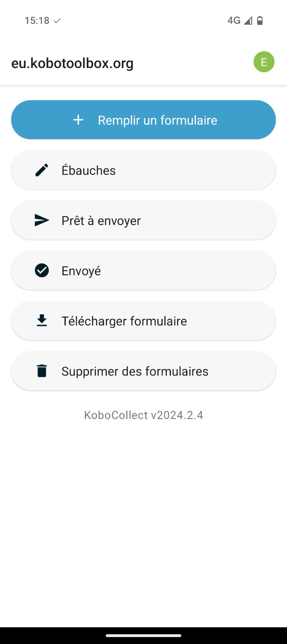Open the Ébauches drafts list
The height and width of the screenshot is (644, 287).
click(143, 170)
